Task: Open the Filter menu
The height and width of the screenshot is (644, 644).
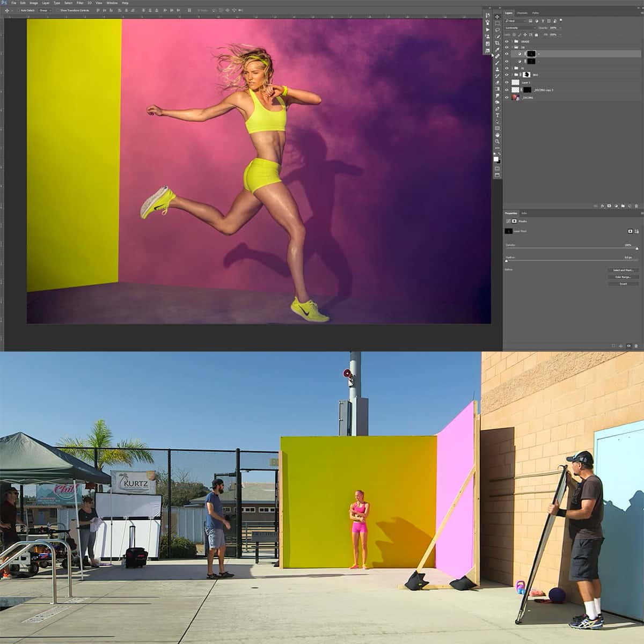Action: [x=79, y=3]
